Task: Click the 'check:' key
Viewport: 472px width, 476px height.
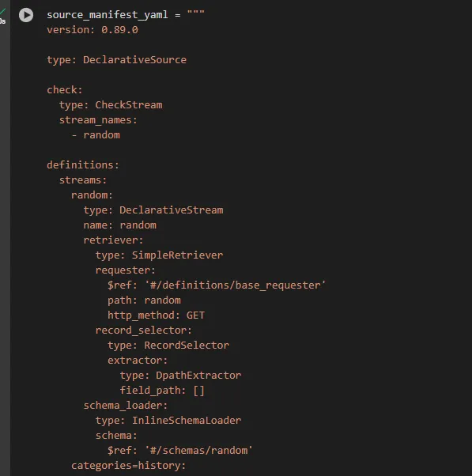Action: click(x=65, y=90)
